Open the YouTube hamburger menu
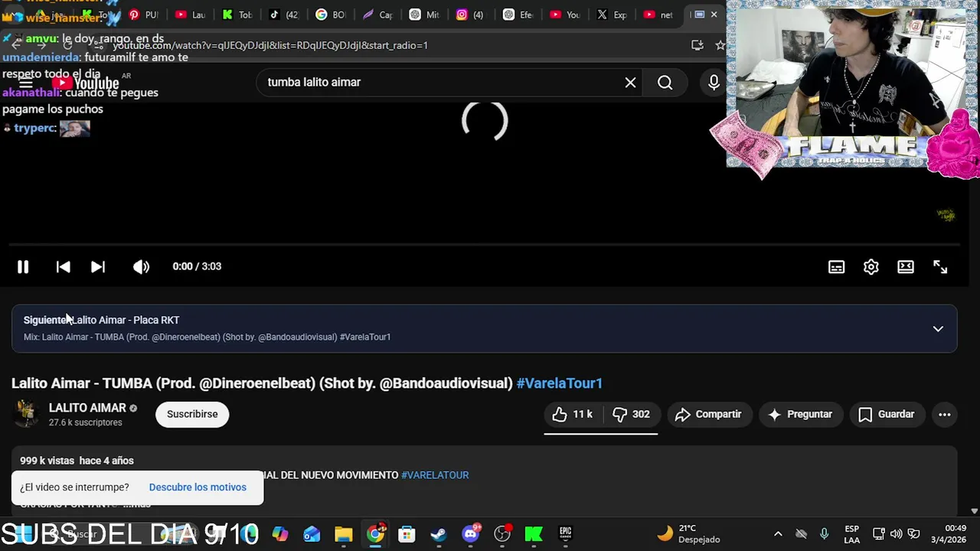This screenshot has height=551, width=980. [26, 83]
